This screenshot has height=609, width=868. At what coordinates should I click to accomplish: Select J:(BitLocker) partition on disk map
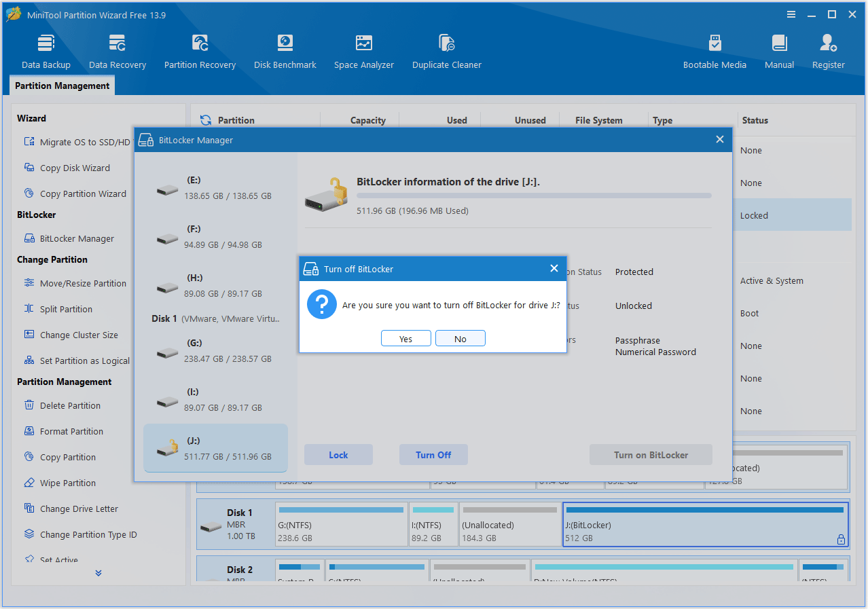[x=706, y=525]
